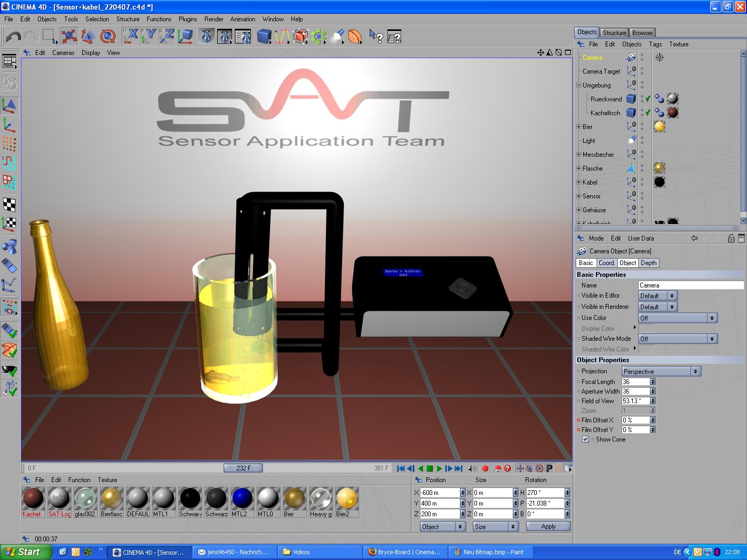The image size is (747, 560).
Task: Collapse the Umgebung object group
Action: point(578,85)
